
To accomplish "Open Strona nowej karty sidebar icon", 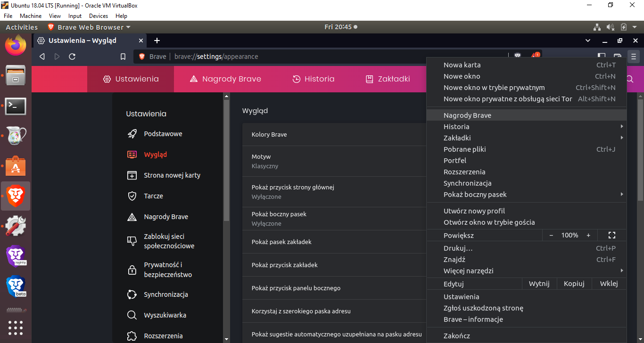I will click(x=132, y=175).
